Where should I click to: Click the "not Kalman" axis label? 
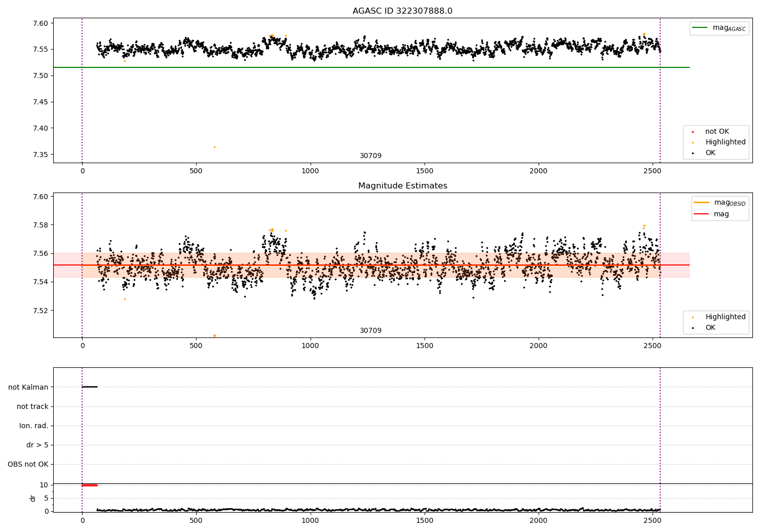28,387
